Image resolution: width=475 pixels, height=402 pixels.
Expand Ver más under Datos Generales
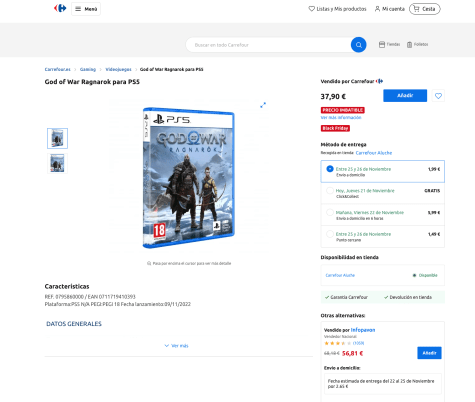[x=176, y=346]
